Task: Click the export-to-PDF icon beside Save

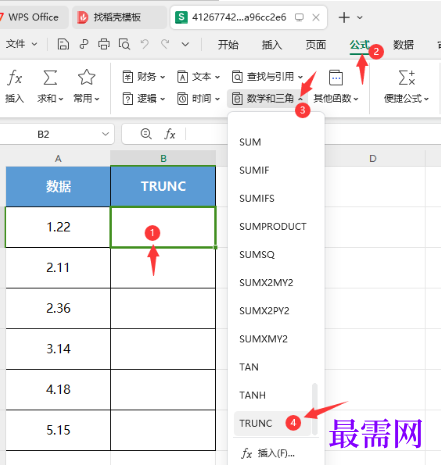Action: coord(84,44)
